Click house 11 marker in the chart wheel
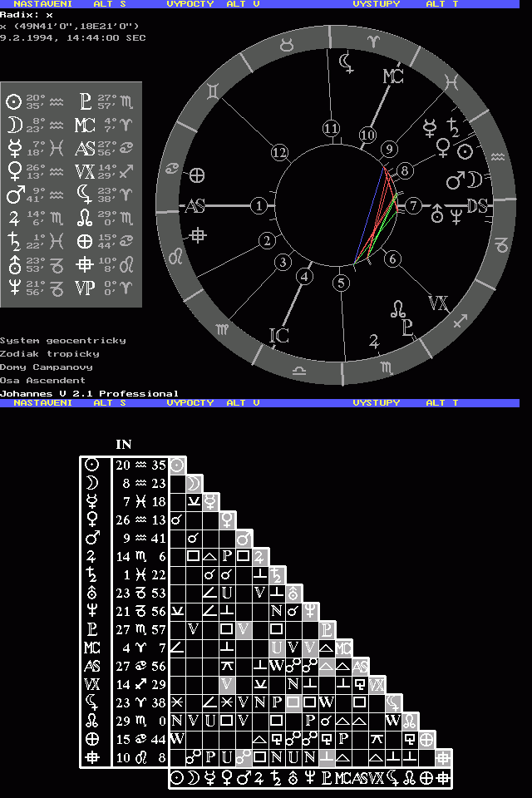Image resolution: width=532 pixels, height=798 pixels. pyautogui.click(x=332, y=128)
